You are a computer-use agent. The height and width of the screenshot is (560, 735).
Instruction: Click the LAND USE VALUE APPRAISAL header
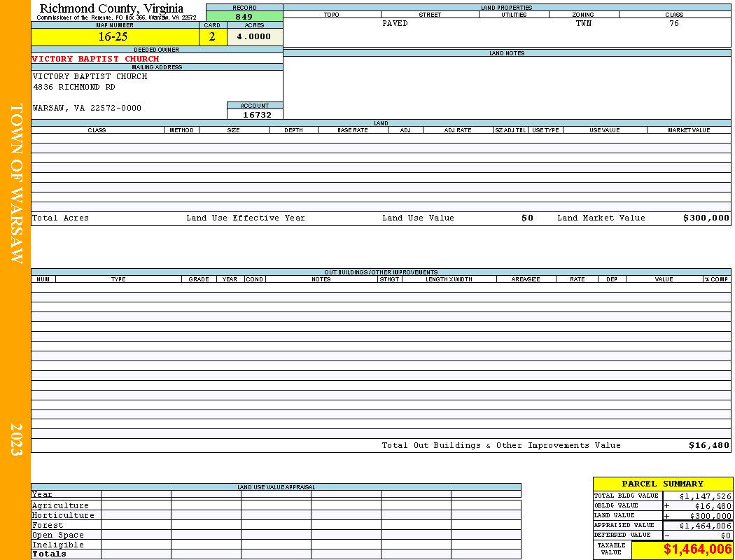point(276,487)
